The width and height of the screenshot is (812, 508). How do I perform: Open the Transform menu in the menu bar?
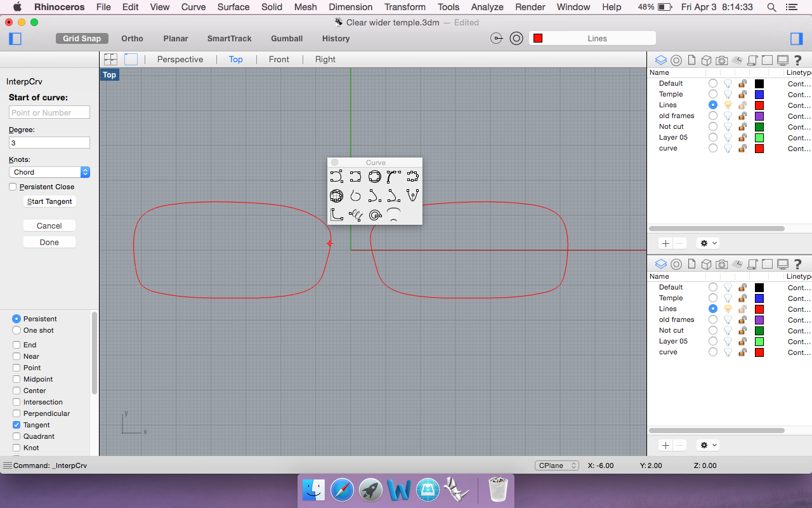405,7
